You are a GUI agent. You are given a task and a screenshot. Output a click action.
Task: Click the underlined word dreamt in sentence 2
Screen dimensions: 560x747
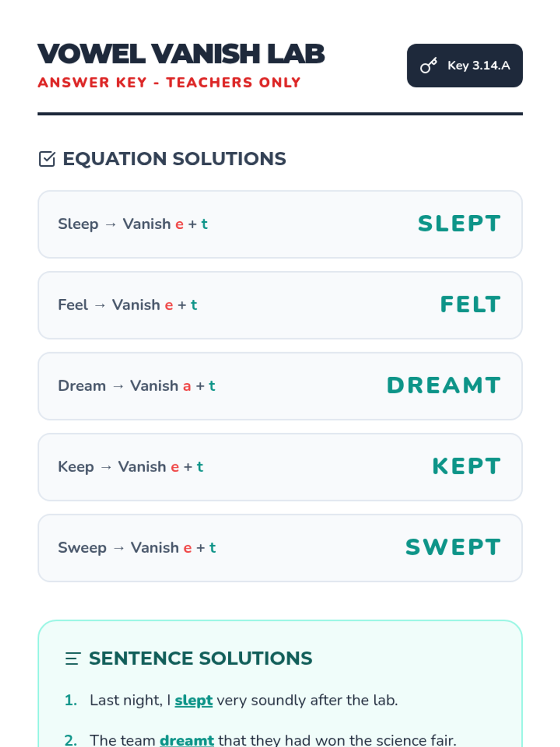(x=187, y=740)
